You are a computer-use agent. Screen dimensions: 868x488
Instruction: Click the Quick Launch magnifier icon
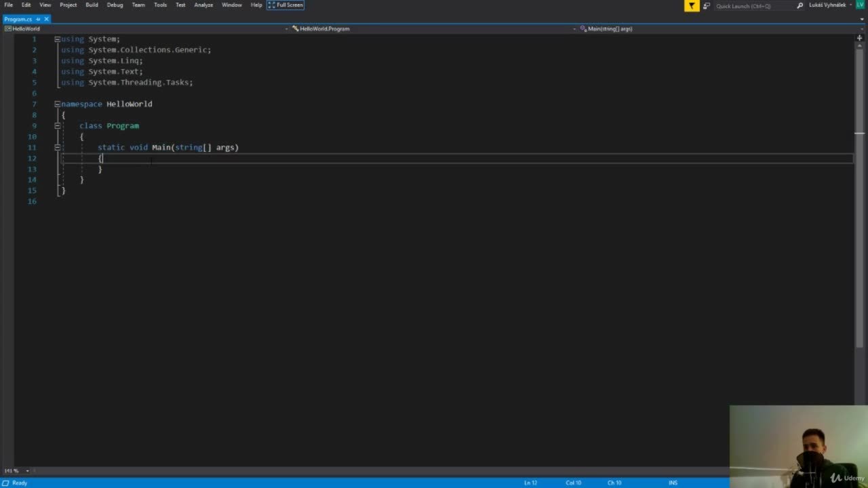[801, 5]
